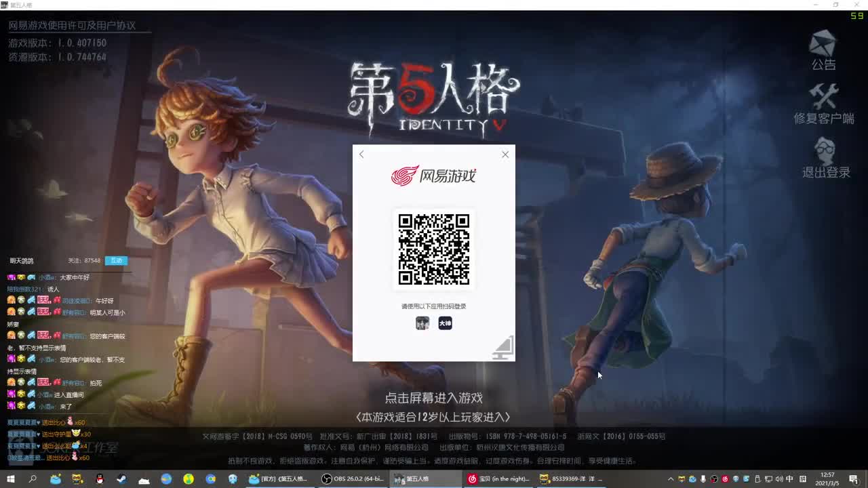Viewport: 868px width, 488px height.
Task: Switch login mode via the dialog's corner computer icon
Action: [503, 348]
